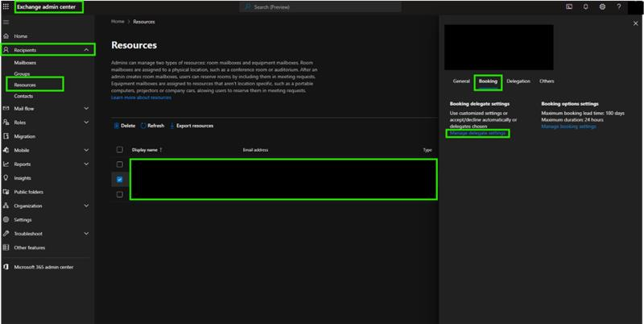Check the third resource row checkbox
The width and height of the screenshot is (644, 324).
pyautogui.click(x=119, y=194)
